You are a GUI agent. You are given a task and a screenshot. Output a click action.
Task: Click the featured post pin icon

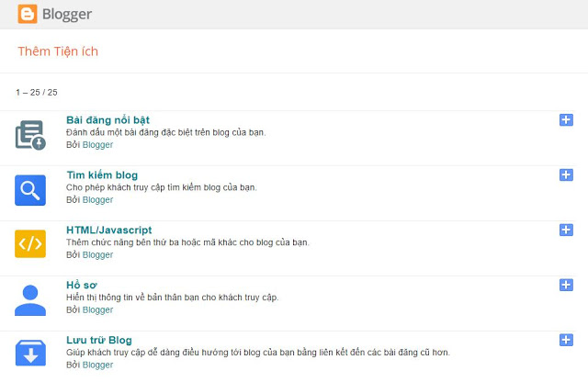pyautogui.click(x=30, y=135)
